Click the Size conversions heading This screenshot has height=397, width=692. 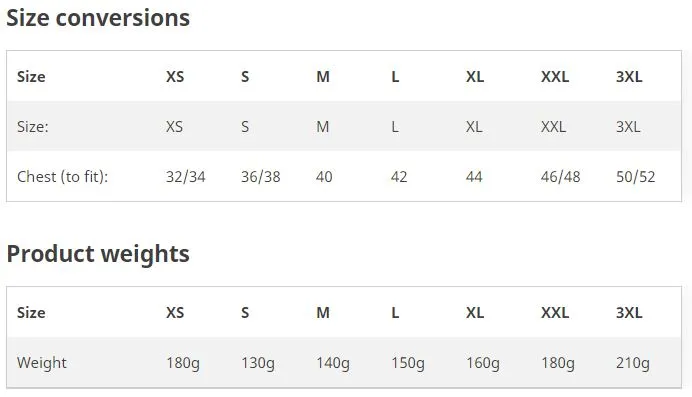pos(98,18)
